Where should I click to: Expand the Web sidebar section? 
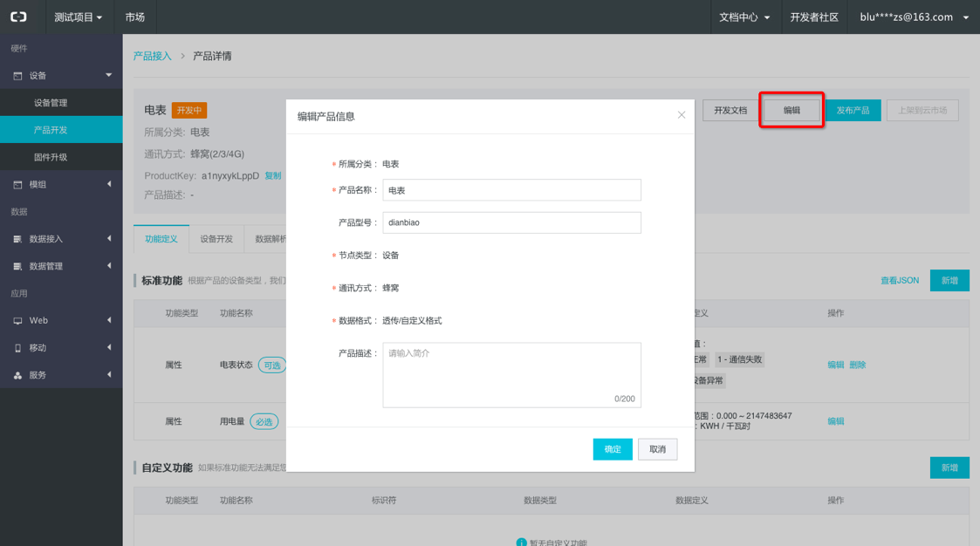point(109,320)
